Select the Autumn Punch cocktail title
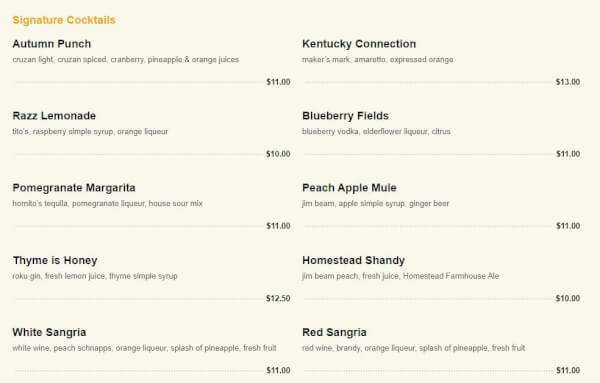The height and width of the screenshot is (383, 600). click(x=52, y=44)
